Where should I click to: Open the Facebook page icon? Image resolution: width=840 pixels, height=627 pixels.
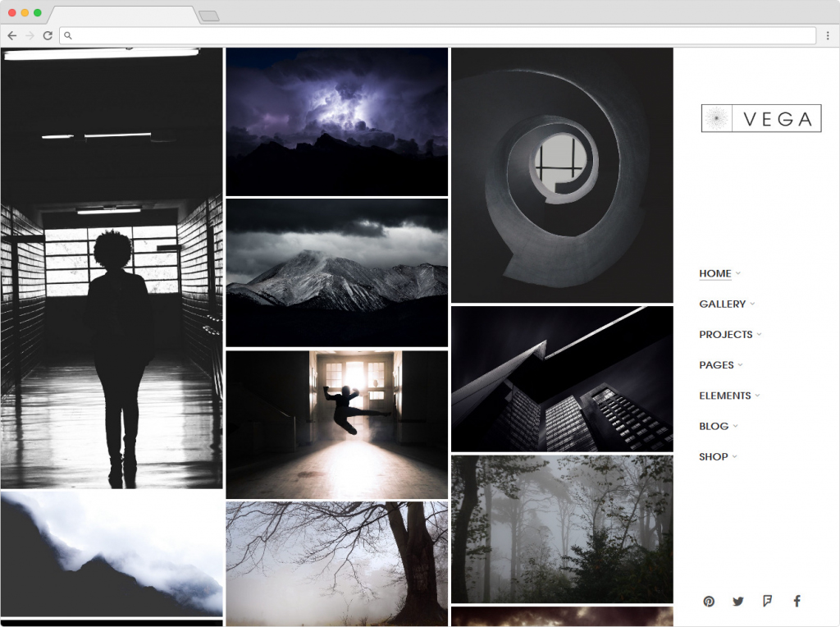tap(797, 601)
